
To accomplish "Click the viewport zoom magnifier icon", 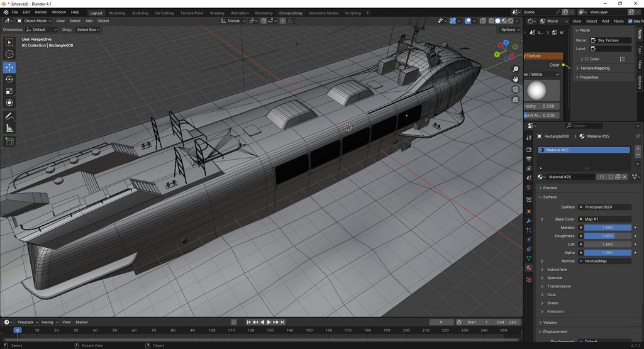I will click(516, 69).
